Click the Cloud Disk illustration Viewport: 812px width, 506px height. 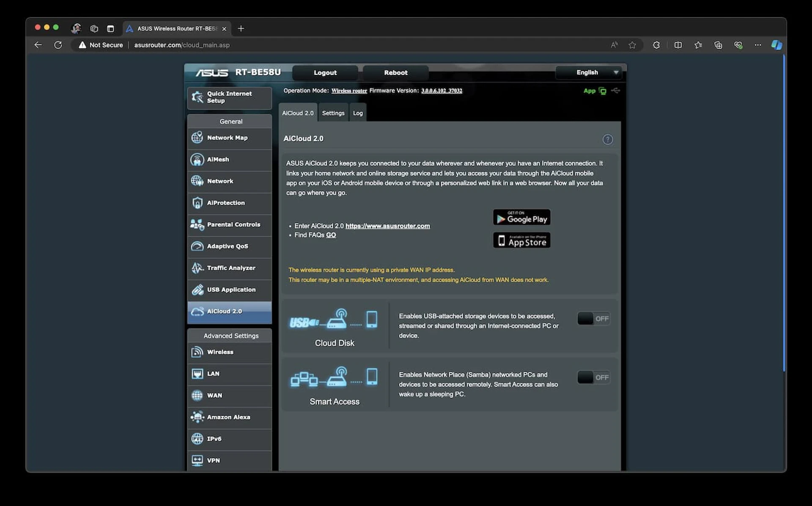(334, 319)
